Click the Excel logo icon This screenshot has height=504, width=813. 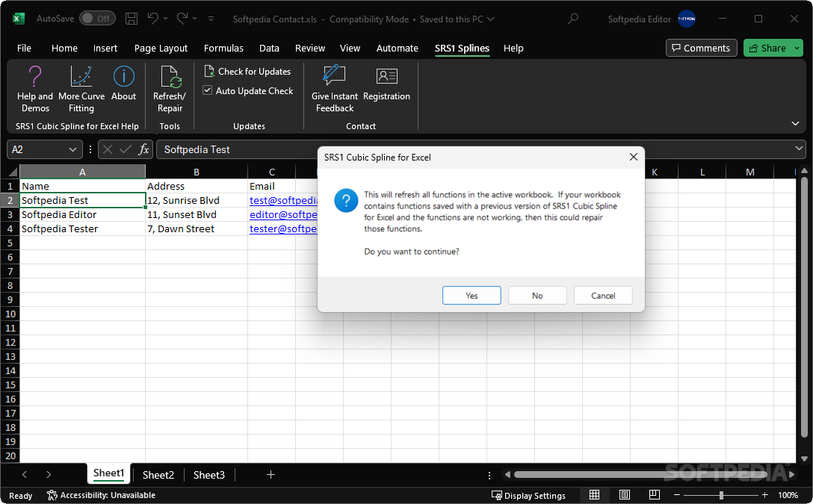point(19,19)
